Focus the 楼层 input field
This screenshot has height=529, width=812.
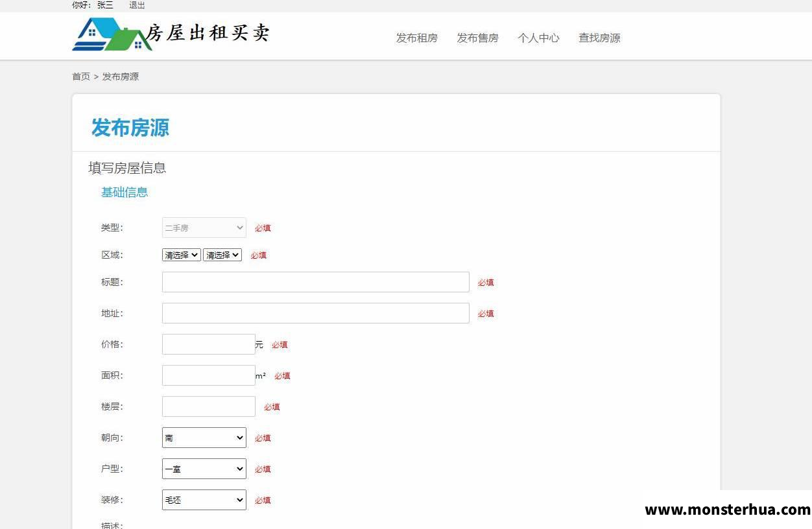coord(209,406)
